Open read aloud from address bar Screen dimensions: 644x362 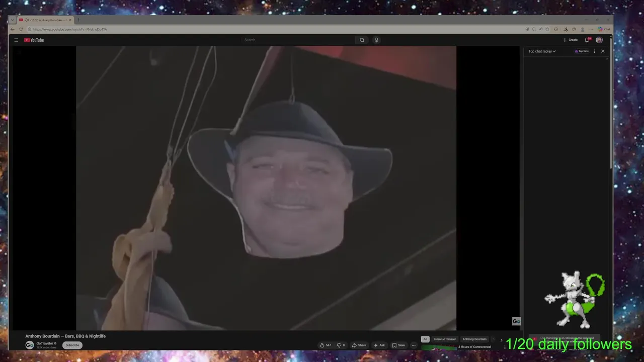click(x=540, y=29)
